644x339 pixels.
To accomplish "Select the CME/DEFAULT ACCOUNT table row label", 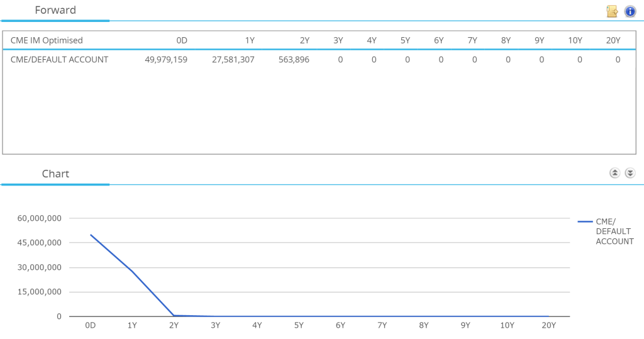I will [x=60, y=60].
